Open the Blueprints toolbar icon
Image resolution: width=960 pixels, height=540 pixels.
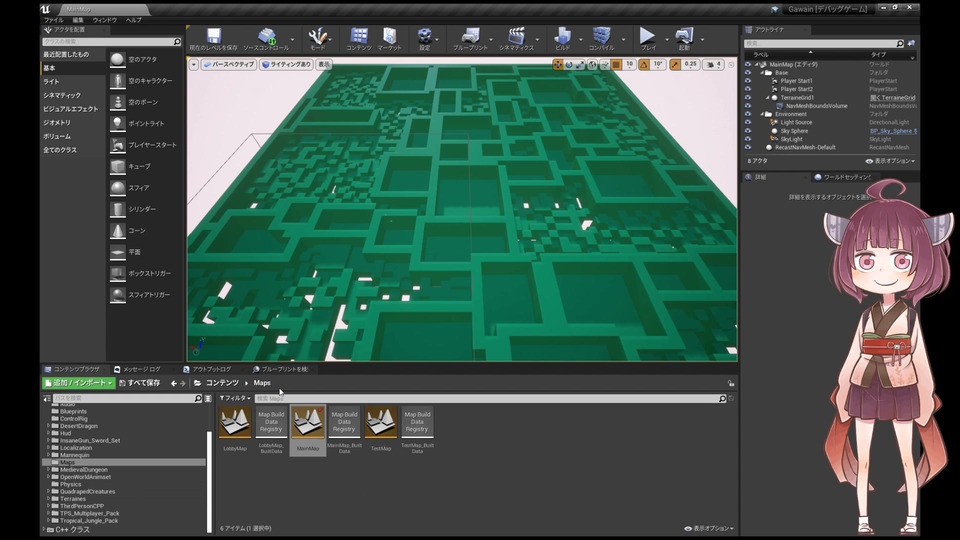(470, 37)
